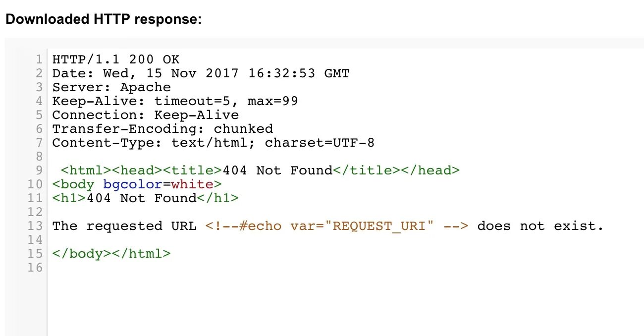Click line number 1 in the gutter

point(39,59)
